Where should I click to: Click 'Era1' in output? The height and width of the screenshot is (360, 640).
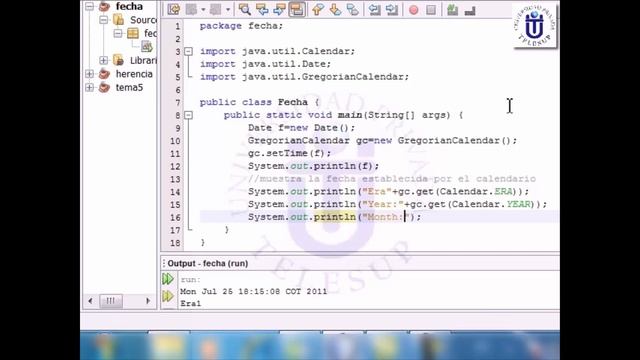pyautogui.click(x=191, y=304)
